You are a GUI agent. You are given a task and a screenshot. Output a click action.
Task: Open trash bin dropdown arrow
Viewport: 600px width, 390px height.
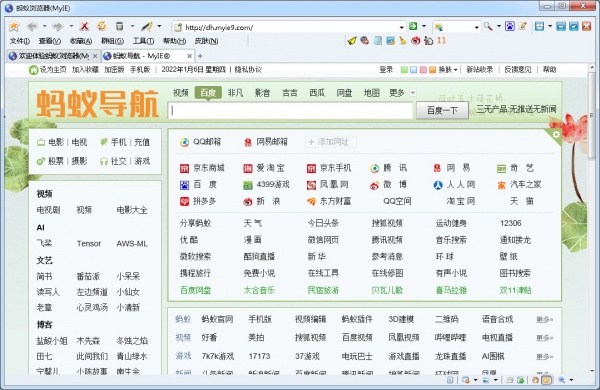click(x=132, y=26)
